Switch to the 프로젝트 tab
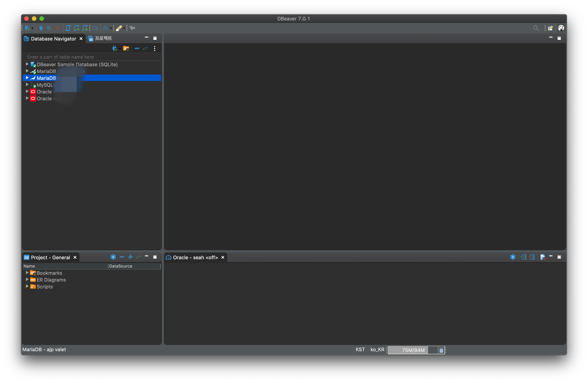The image size is (588, 383). (103, 38)
